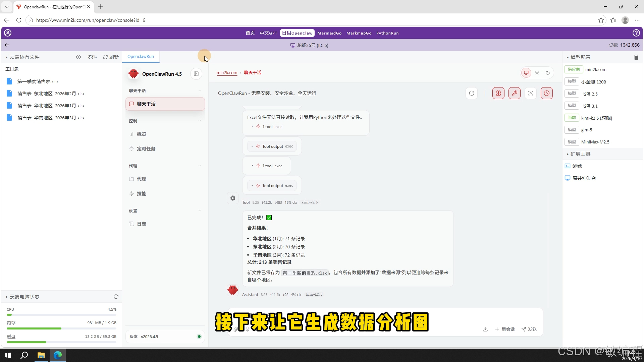Viewport: 644px width, 362px height.
Task: Open chat history via the clock icon
Action: pos(547,93)
